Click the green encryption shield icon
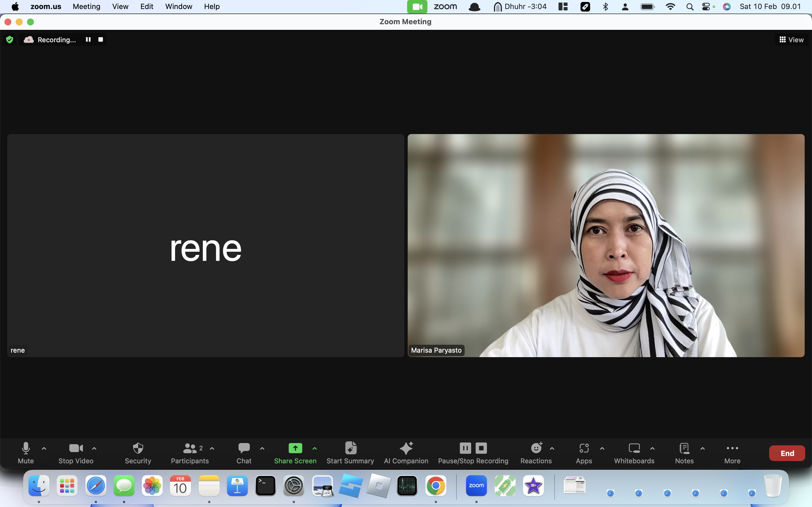The height and width of the screenshot is (507, 812). 10,39
